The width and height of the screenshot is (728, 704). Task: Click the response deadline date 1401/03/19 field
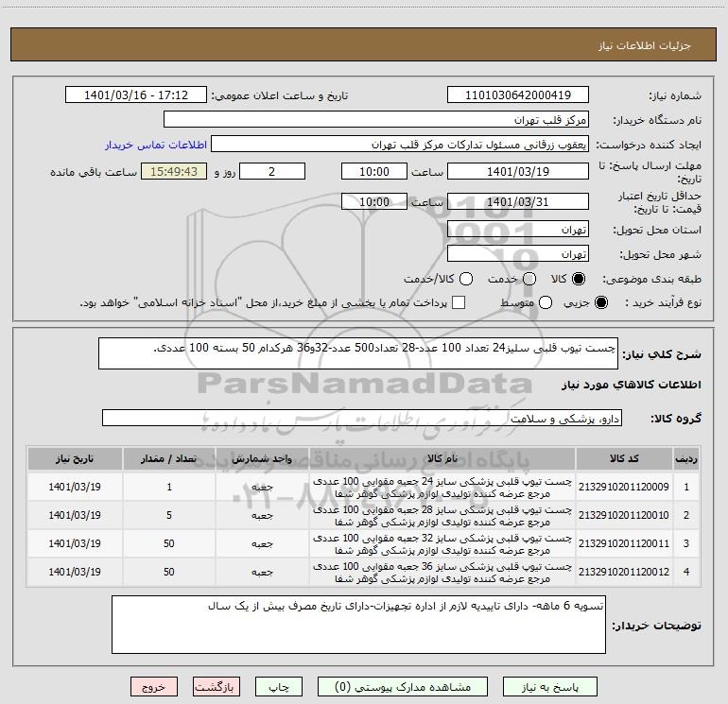(x=518, y=171)
